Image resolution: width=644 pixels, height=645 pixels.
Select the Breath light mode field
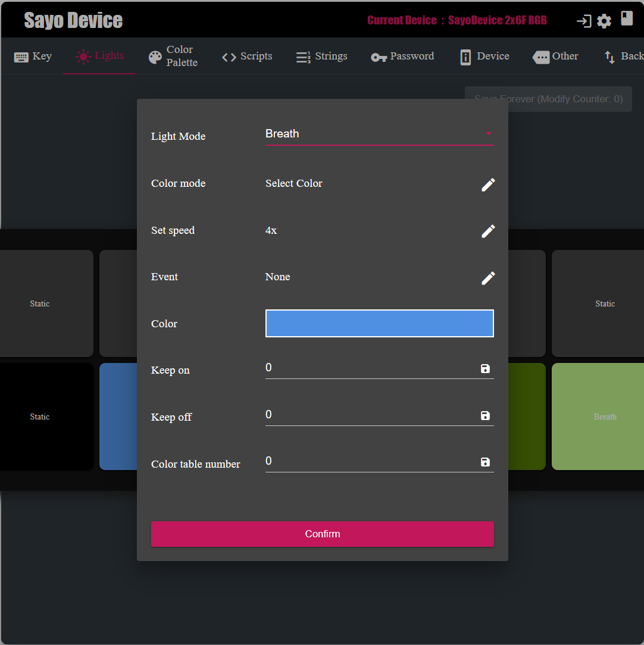pos(379,134)
